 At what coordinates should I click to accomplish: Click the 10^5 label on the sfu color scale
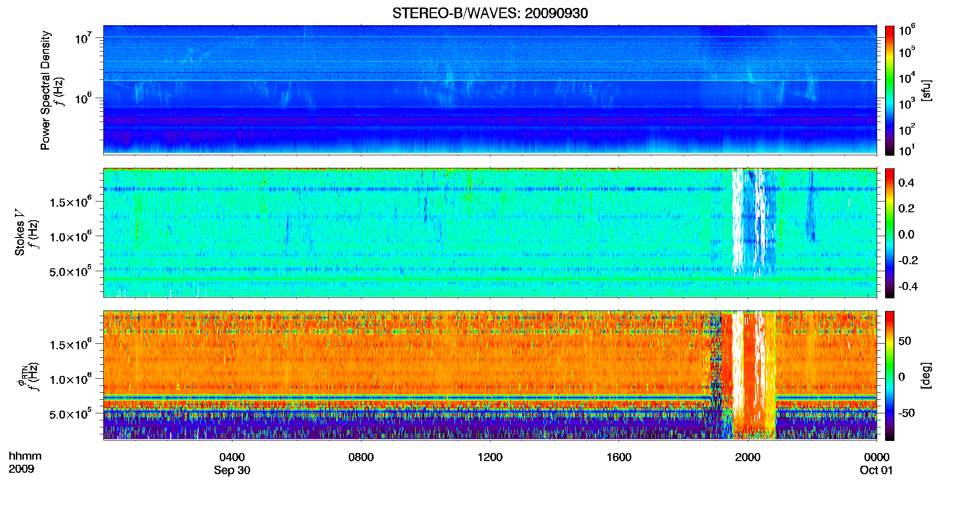[907, 52]
